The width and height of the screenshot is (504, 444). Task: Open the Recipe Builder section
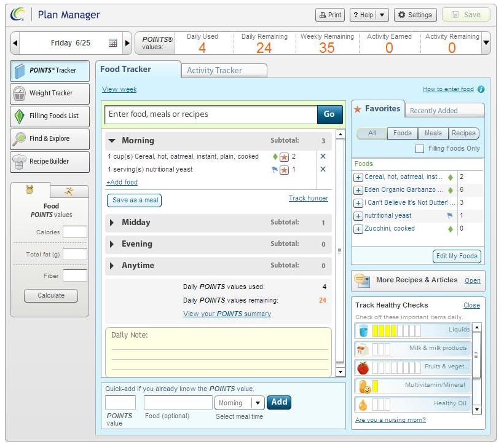(50, 162)
